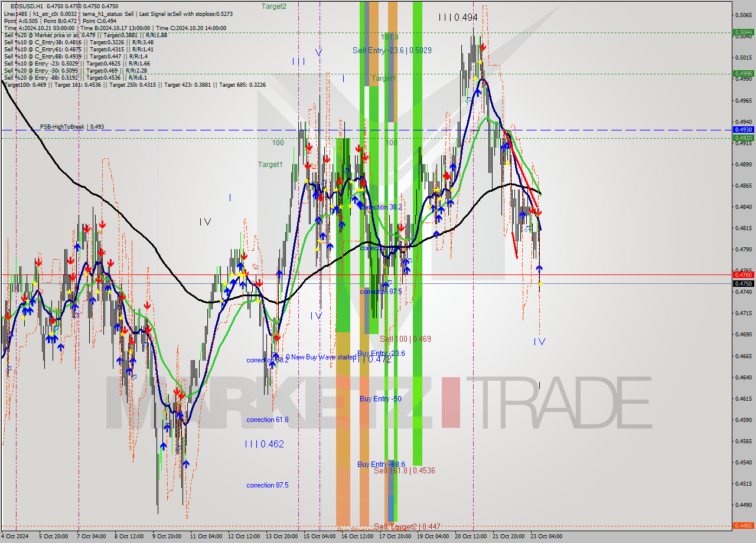
Task: Select the red 0.4760 price tag
Action: click(x=742, y=274)
